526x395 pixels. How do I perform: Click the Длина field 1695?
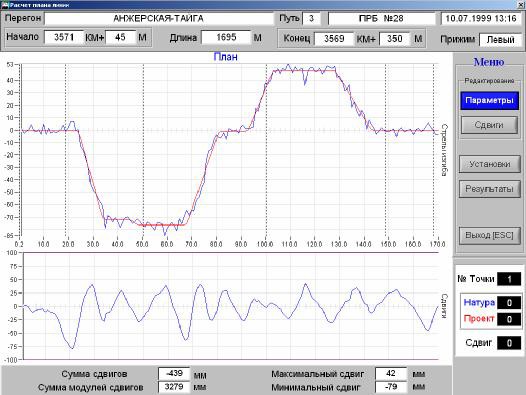point(226,37)
